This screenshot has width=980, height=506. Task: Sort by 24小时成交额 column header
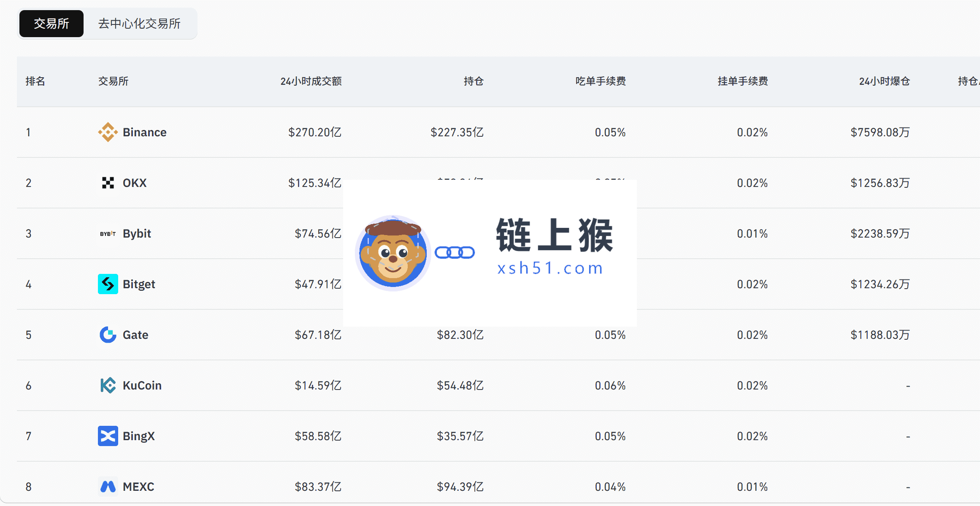click(x=311, y=81)
